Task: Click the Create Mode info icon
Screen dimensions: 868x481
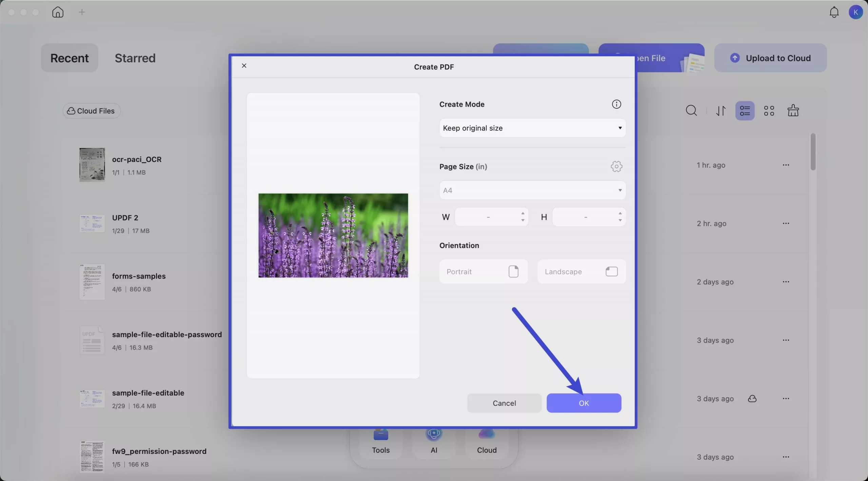Action: coord(616,104)
